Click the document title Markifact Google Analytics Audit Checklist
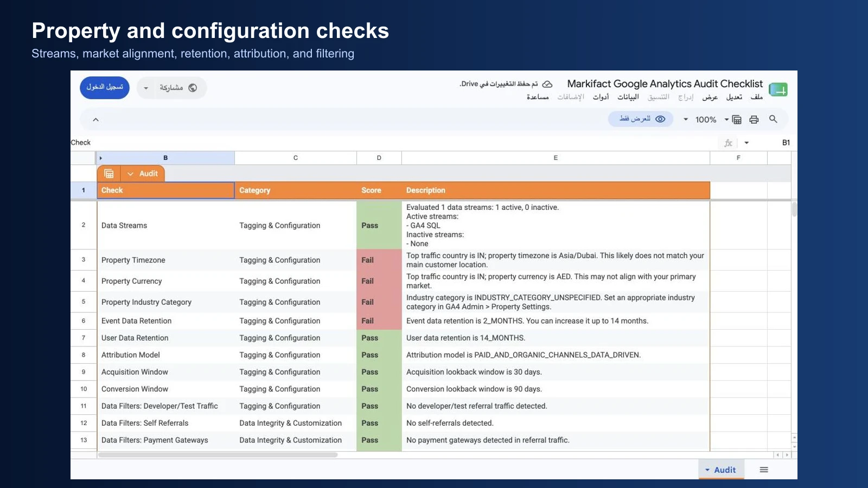 [665, 84]
